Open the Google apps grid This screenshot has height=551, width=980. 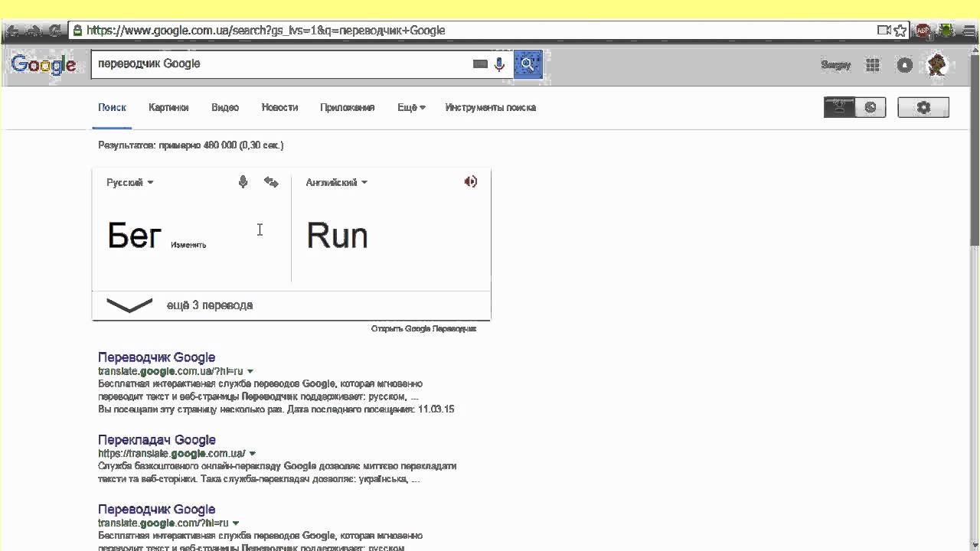[x=873, y=65]
